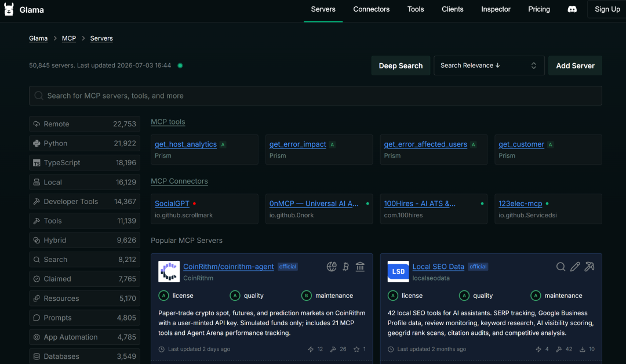Click the download icon on Local SEO Data card
Screen dimensions: 626x364
tap(583, 350)
